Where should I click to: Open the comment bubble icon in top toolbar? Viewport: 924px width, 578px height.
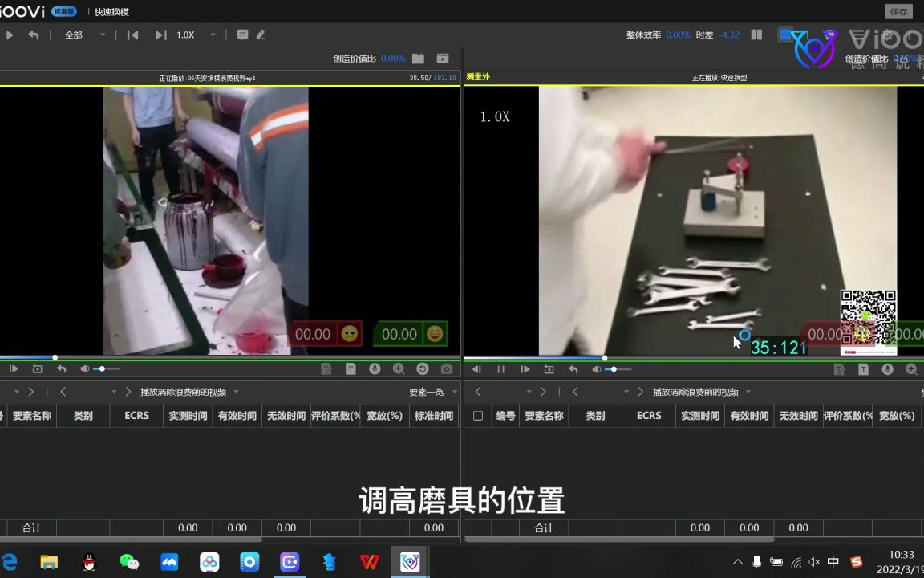(x=243, y=35)
